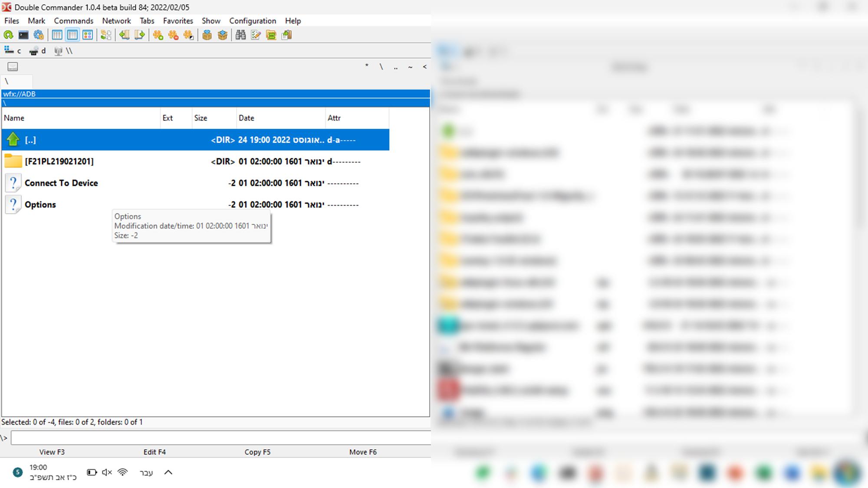
Task: Click the parent directory '..' button
Action: (396, 67)
